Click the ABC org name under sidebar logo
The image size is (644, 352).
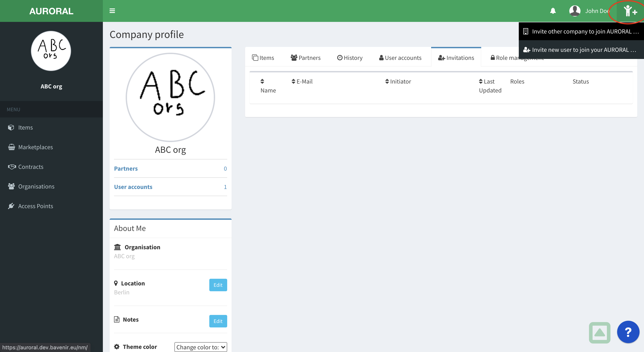click(51, 86)
